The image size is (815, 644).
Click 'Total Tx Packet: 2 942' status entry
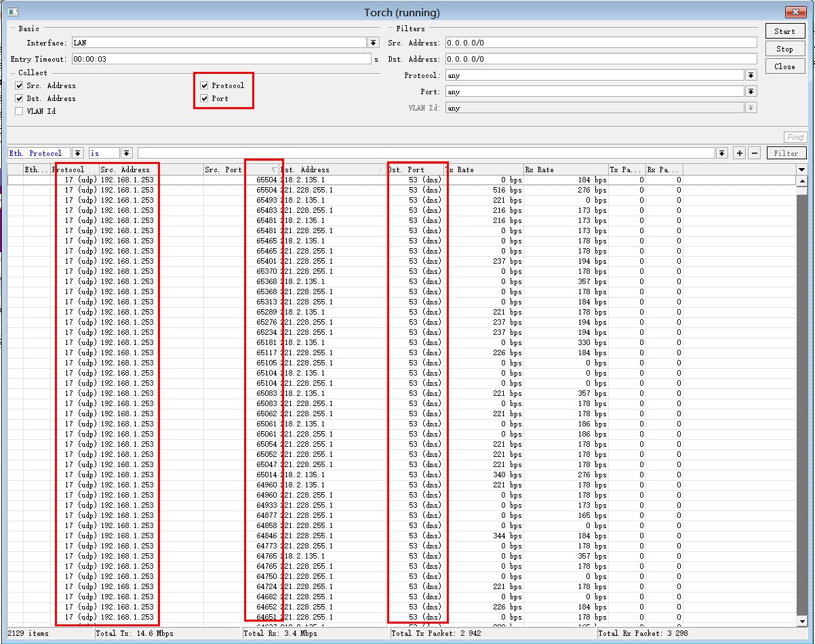[x=437, y=633]
